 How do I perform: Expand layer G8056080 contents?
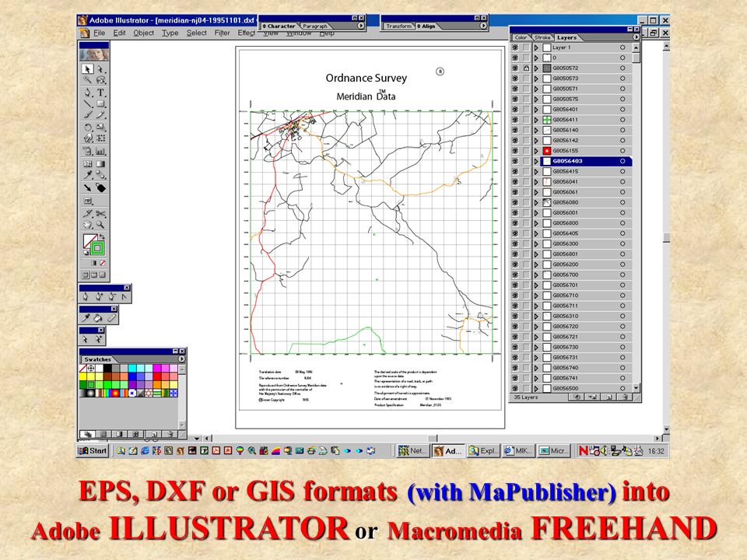coord(536,203)
